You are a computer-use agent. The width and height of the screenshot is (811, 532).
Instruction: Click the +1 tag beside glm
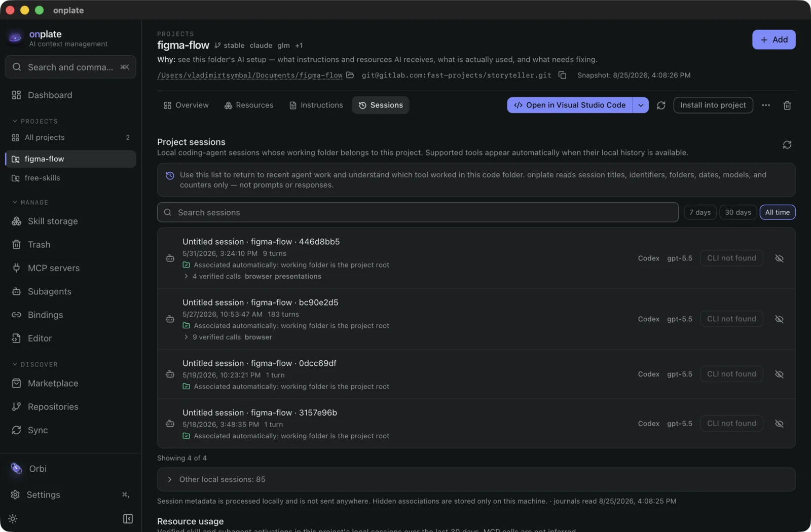click(299, 46)
